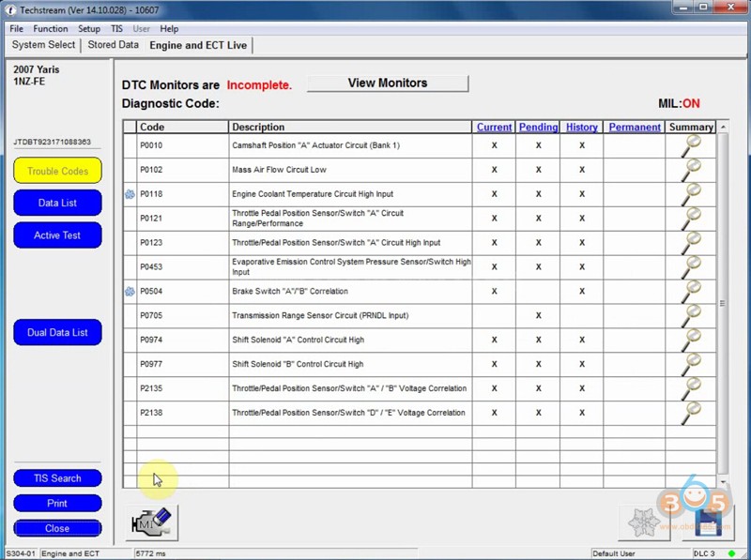Open summary magnifier for P0118
751x560 pixels.
(x=691, y=195)
